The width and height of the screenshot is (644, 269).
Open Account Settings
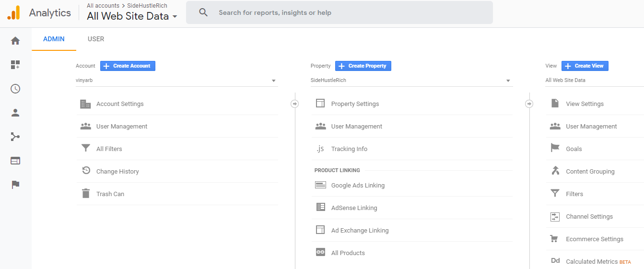pyautogui.click(x=120, y=104)
